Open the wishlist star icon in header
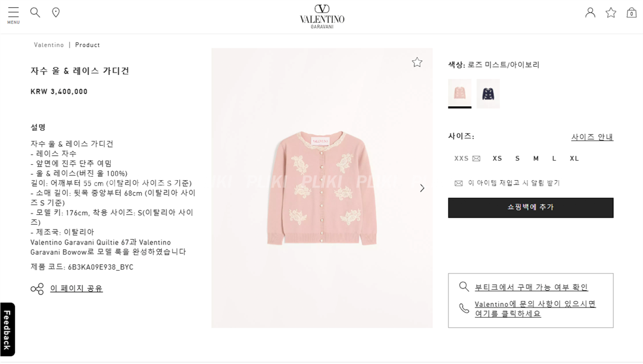 click(x=611, y=12)
